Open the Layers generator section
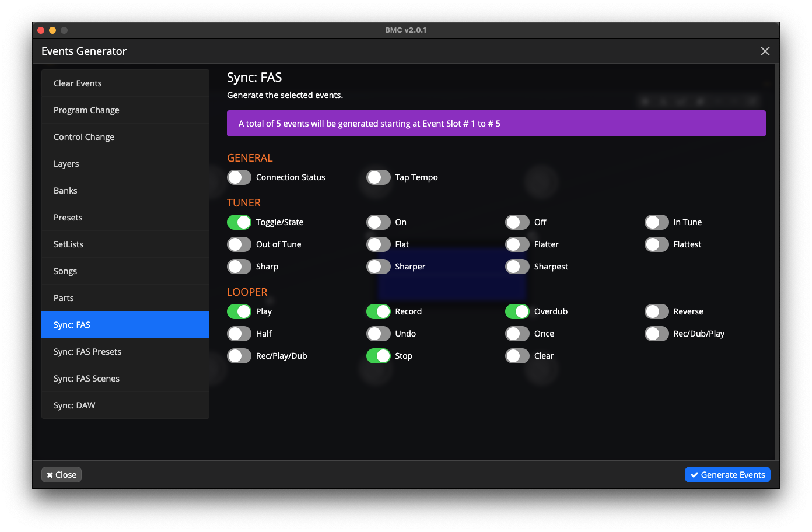Image resolution: width=812 pixels, height=532 pixels. [125, 164]
